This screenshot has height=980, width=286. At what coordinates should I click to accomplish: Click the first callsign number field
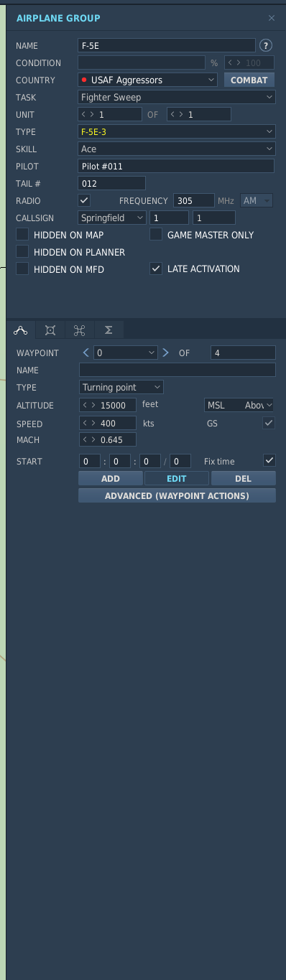coord(169,218)
